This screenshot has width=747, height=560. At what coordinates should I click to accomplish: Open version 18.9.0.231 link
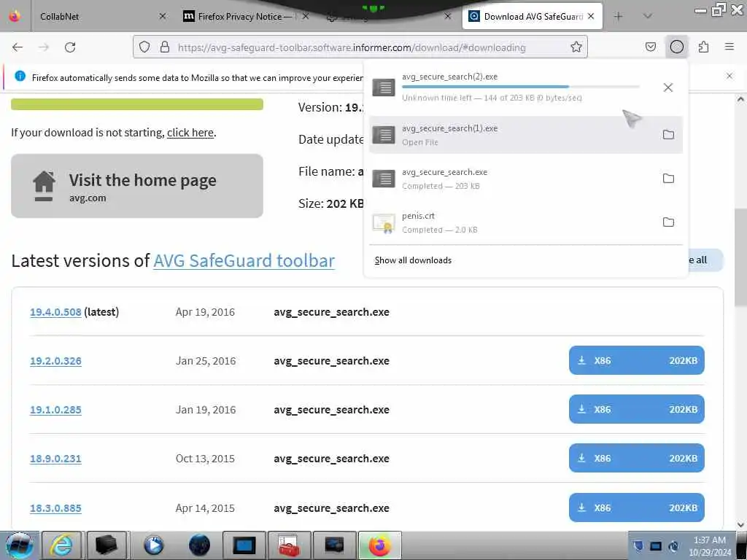(55, 459)
